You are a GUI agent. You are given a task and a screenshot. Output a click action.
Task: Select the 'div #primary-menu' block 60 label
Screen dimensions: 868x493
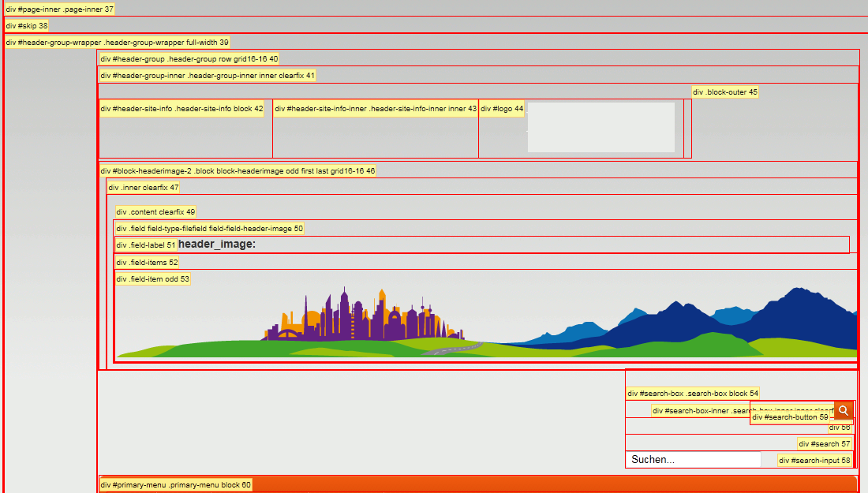tap(175, 485)
